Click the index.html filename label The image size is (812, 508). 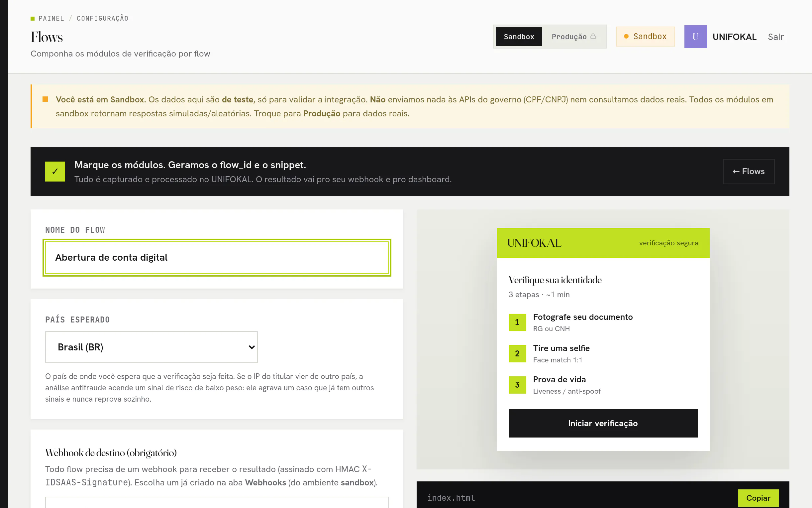[451, 498]
